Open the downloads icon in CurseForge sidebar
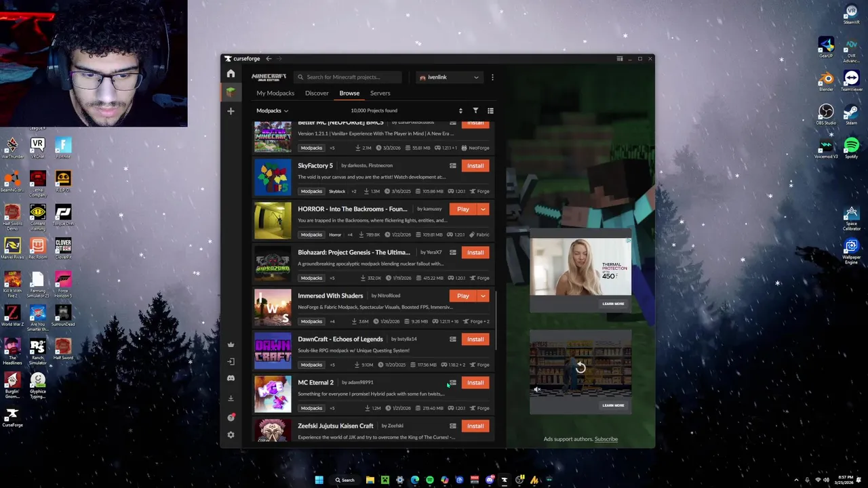Viewport: 868px width, 488px height. tap(231, 399)
